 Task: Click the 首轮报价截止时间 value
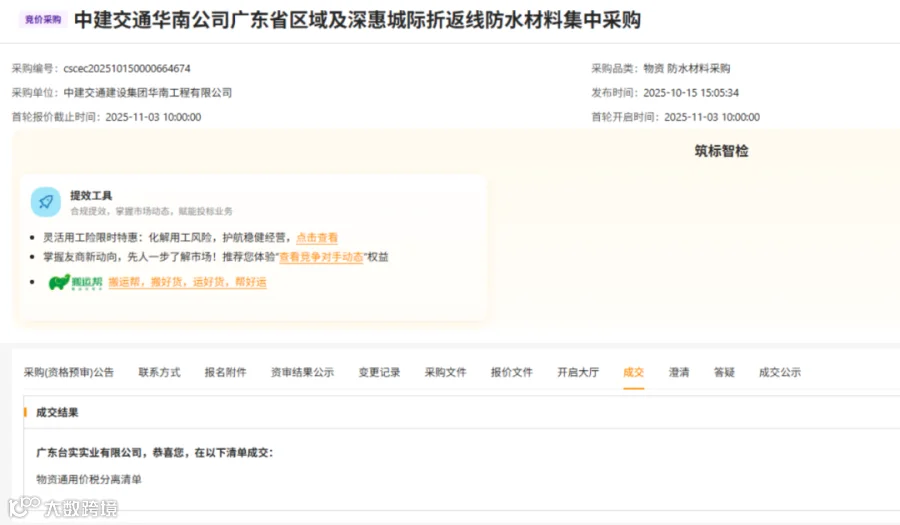(x=153, y=117)
